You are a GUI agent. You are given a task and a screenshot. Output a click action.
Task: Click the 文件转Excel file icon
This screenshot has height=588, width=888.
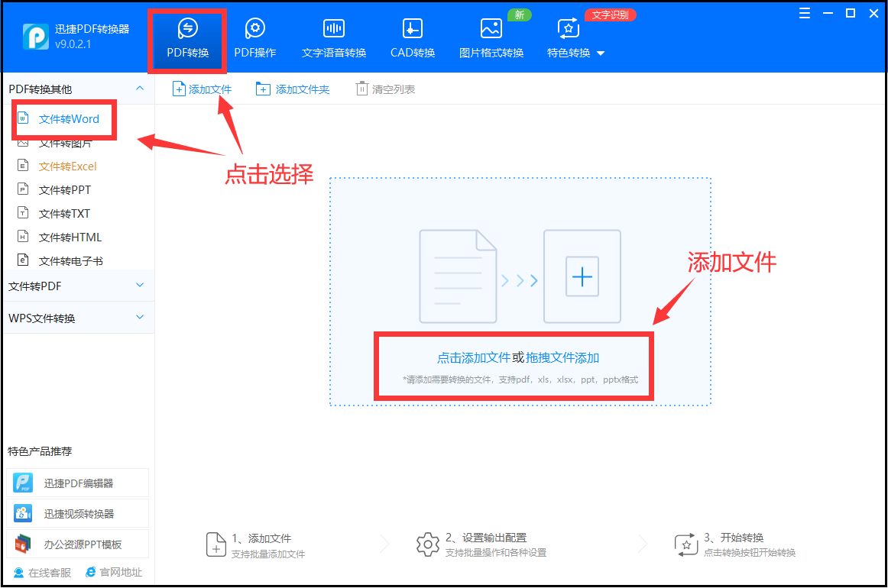[x=23, y=166]
